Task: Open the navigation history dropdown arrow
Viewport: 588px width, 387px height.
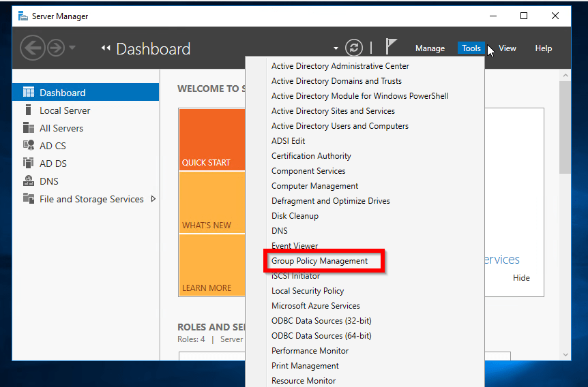Action: tap(72, 48)
